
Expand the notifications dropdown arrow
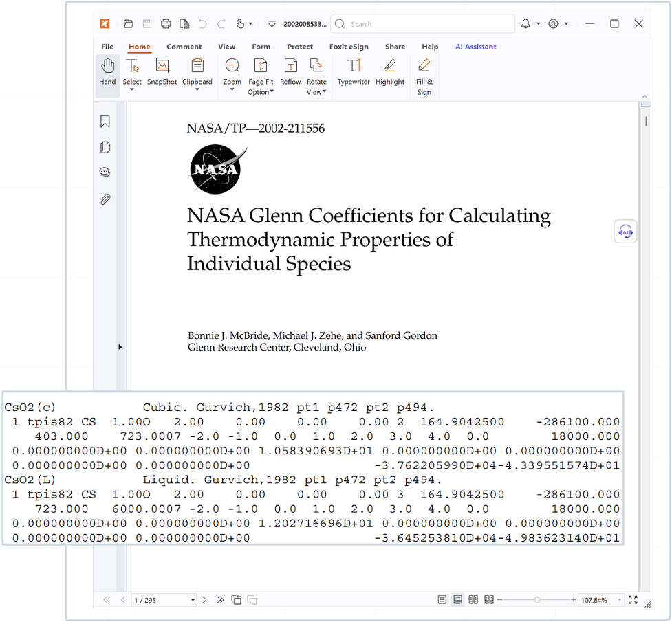539,24
